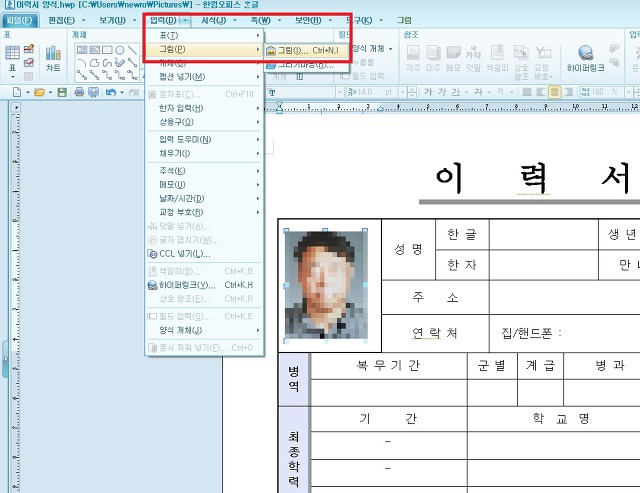Image resolution: width=640 pixels, height=493 pixels.
Task: Choose 하이퍼링크(Y)... menu entry
Action: (204, 285)
